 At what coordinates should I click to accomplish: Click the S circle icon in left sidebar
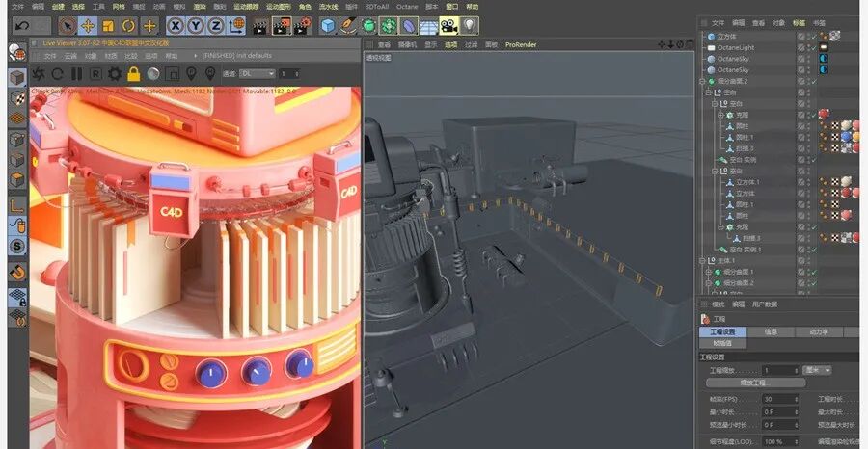[17, 246]
